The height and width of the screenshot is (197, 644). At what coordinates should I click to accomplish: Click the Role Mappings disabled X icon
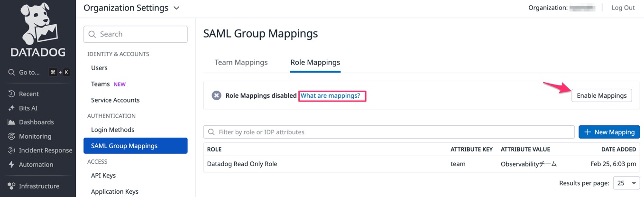(216, 96)
